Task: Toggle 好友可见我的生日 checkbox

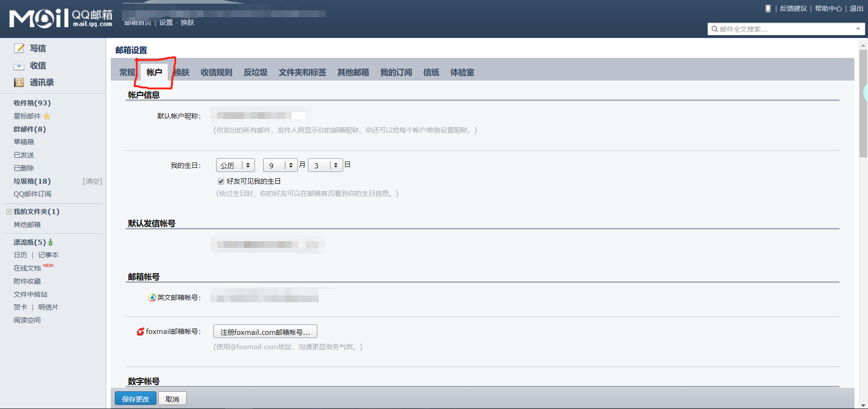Action: 221,181
